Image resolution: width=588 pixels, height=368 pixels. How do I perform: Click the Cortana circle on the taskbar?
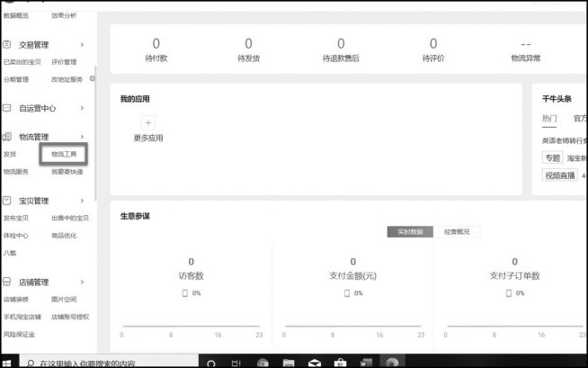(211, 364)
